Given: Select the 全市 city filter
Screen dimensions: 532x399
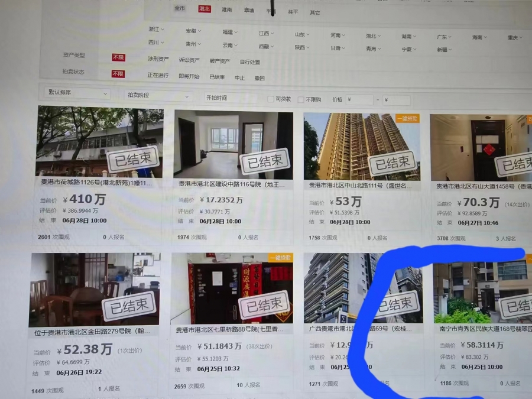Looking at the screenshot, I should click(180, 8).
